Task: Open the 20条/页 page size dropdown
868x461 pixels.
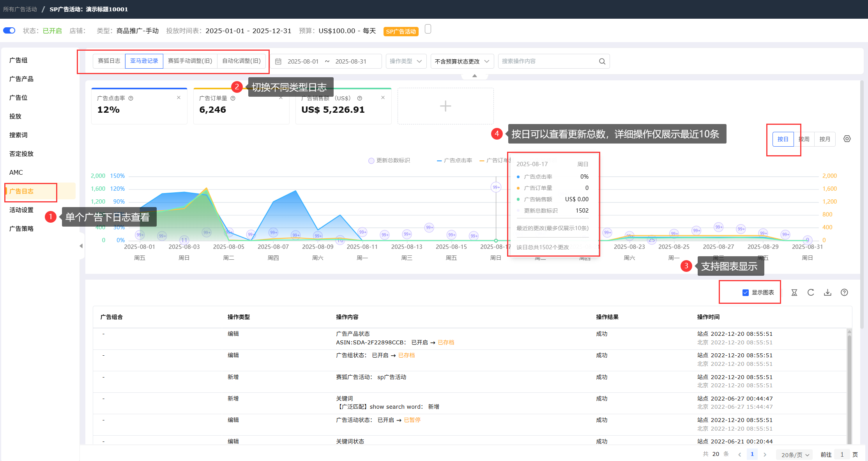Action: click(795, 455)
